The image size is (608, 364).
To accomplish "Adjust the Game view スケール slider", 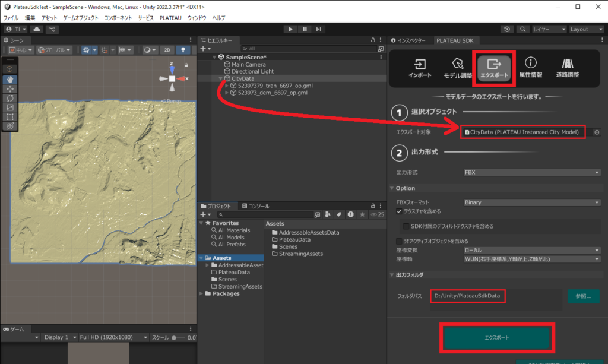I will coord(179,338).
